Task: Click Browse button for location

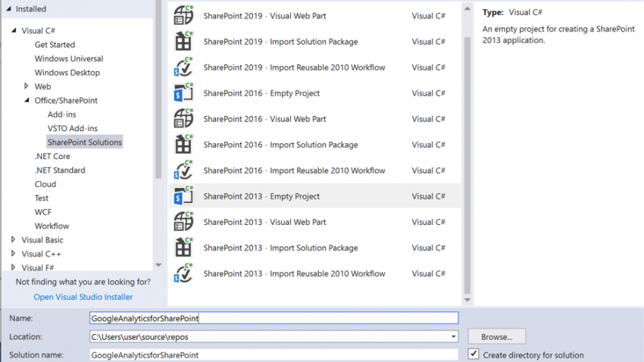Action: [496, 336]
